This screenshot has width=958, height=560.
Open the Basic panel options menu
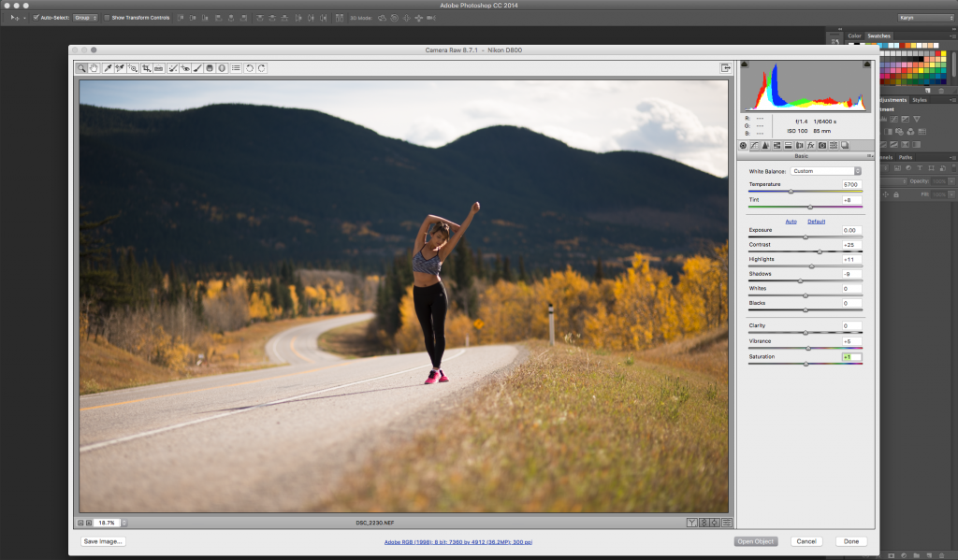click(869, 156)
